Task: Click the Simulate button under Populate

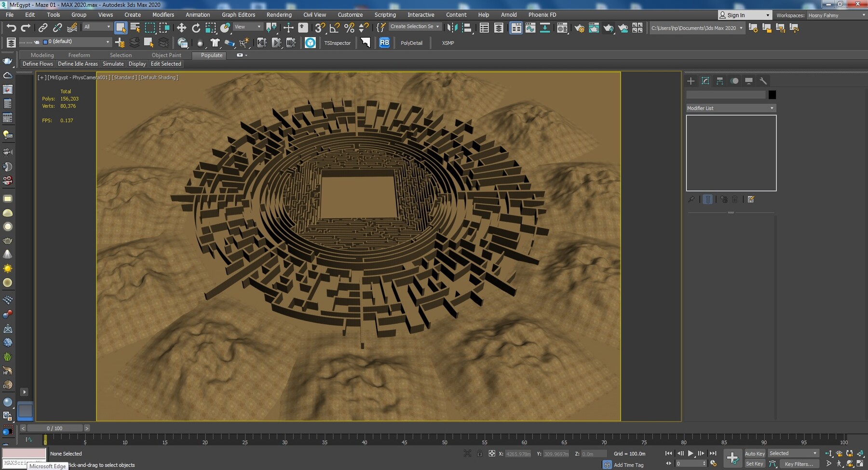Action: (113, 64)
